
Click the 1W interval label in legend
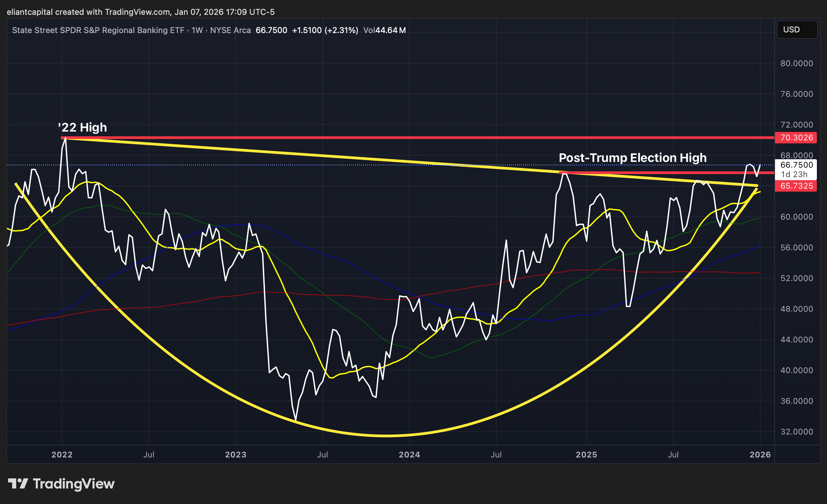point(197,30)
